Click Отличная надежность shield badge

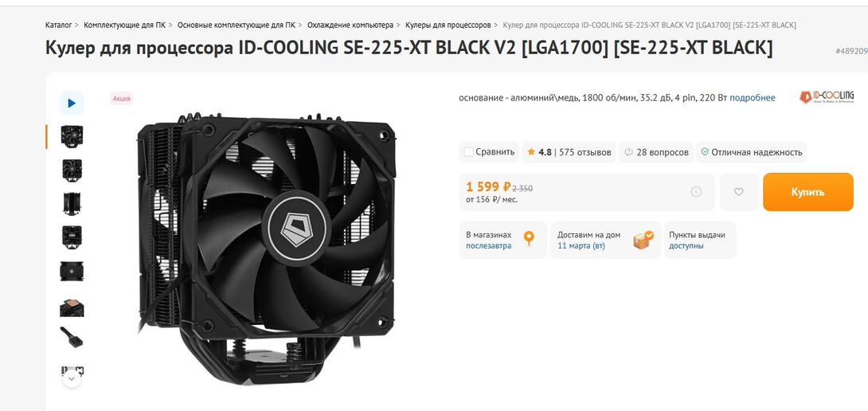751,152
